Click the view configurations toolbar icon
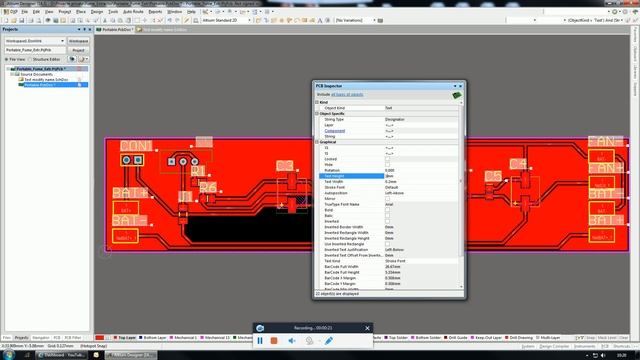Image resolution: width=640 pixels, height=360 pixels. [48, 20]
